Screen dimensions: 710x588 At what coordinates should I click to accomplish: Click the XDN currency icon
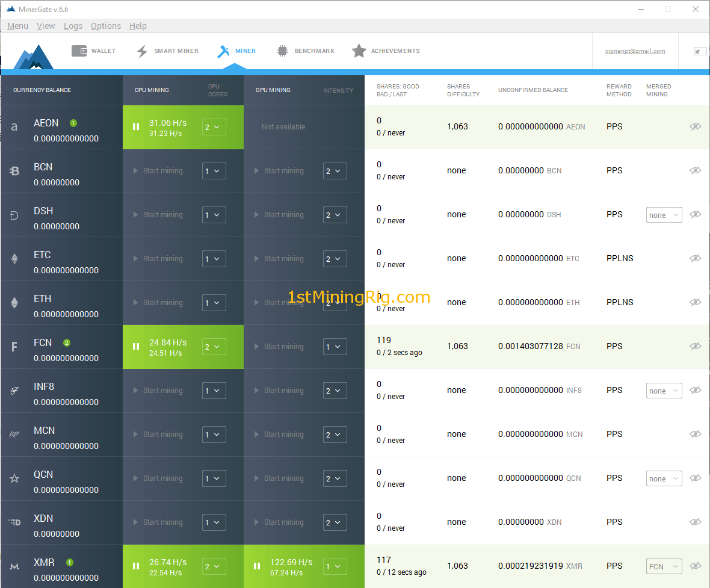click(x=14, y=522)
